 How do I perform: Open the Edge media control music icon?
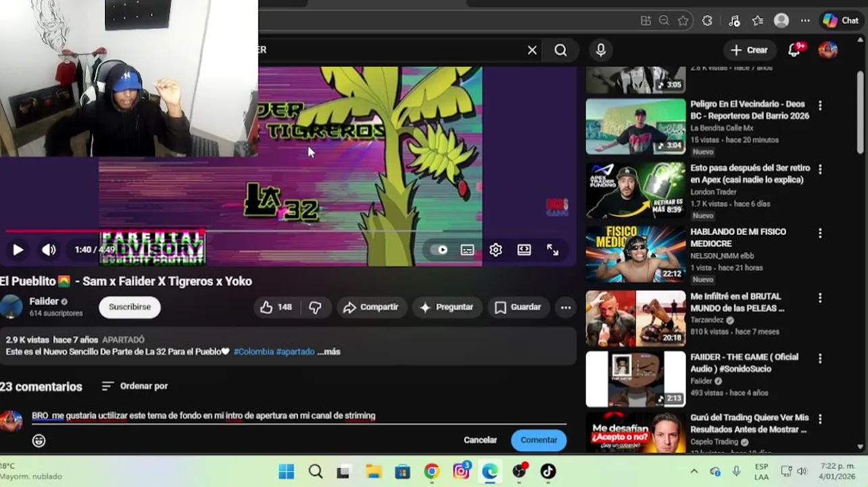point(734,20)
